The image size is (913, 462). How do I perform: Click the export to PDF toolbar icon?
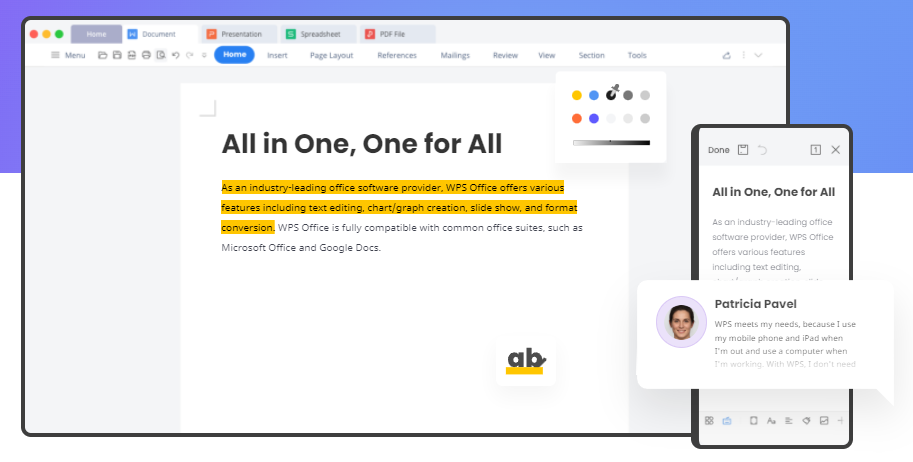[x=132, y=55]
